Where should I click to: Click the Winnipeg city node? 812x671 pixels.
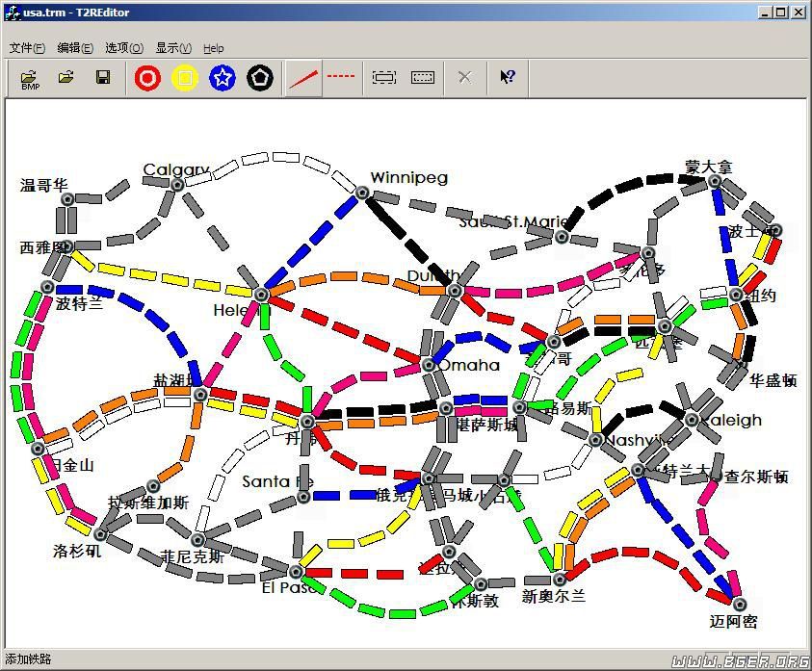[x=362, y=193]
